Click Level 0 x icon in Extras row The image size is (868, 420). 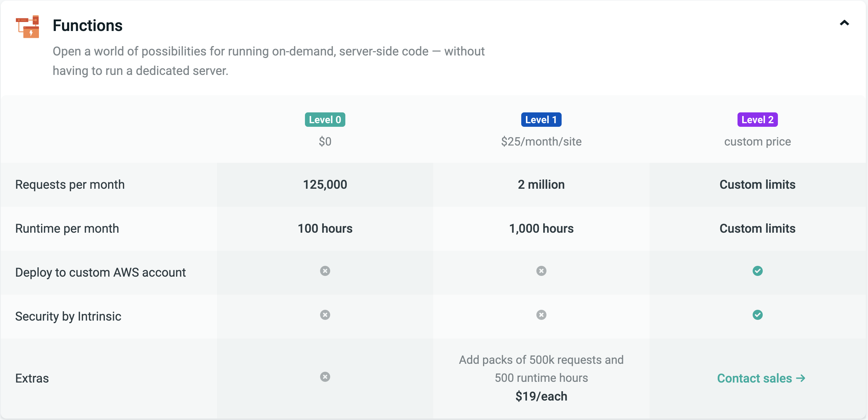click(325, 377)
